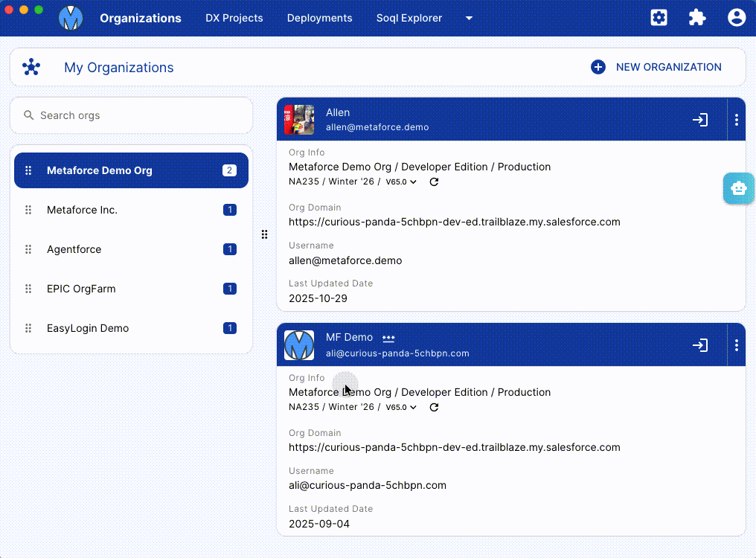Open the user account profile icon
The image size is (756, 558).
[736, 18]
